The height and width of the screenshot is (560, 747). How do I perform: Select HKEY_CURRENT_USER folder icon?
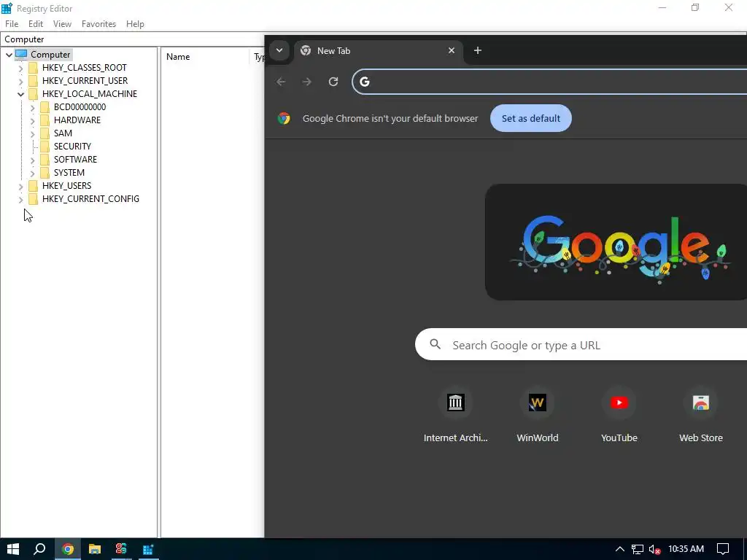pos(33,80)
